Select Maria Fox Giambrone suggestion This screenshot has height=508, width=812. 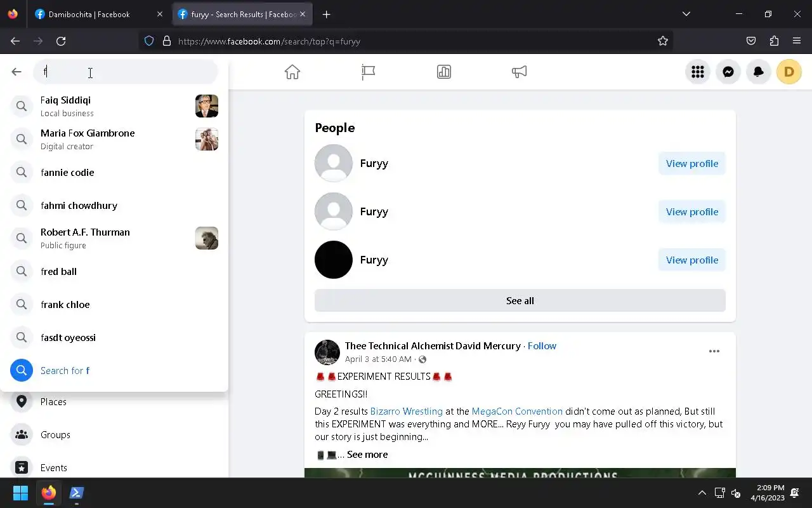pyautogui.click(x=114, y=139)
